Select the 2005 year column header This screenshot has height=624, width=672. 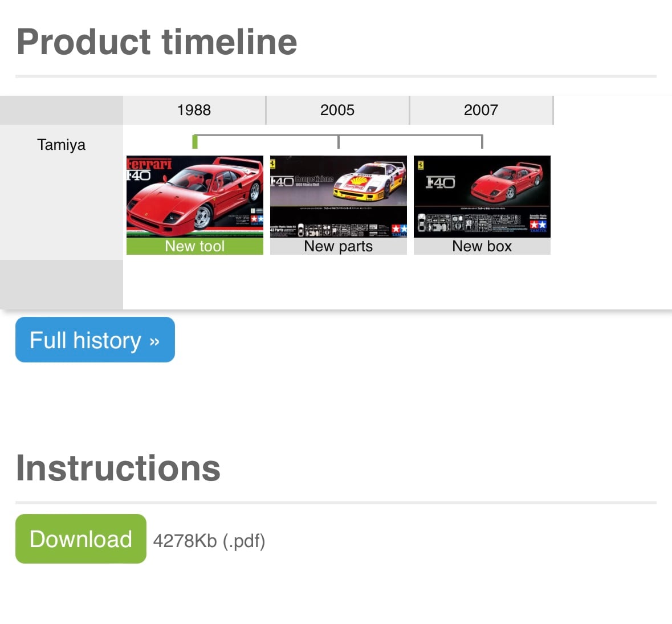pyautogui.click(x=337, y=110)
